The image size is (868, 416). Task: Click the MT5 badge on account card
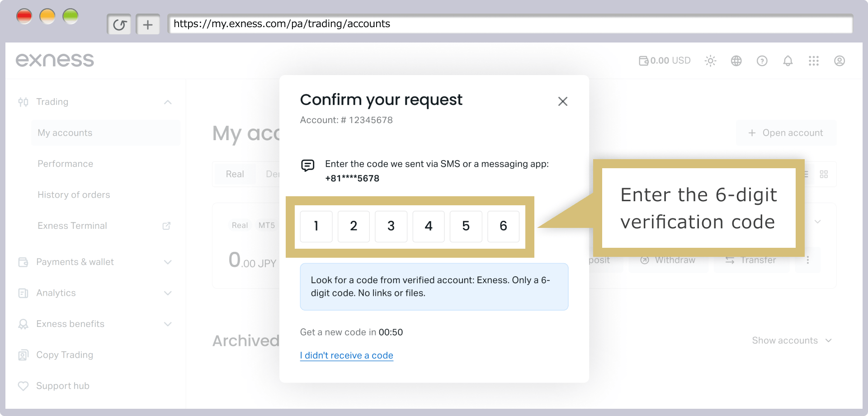[x=267, y=225]
